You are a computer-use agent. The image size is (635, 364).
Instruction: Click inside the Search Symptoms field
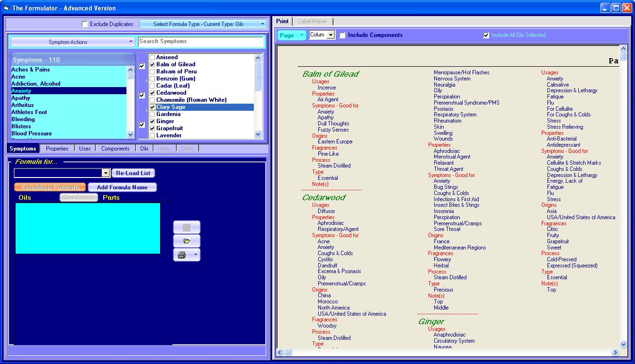pos(202,42)
